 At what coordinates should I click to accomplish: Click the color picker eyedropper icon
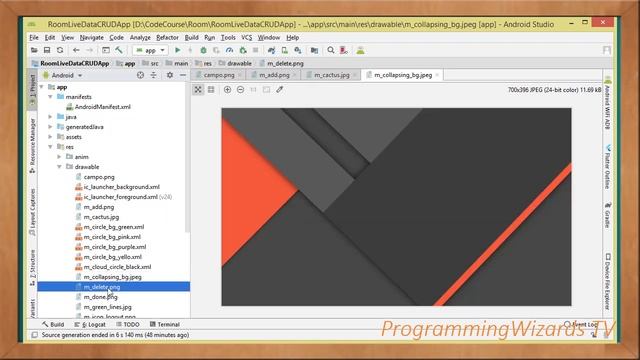point(280,89)
